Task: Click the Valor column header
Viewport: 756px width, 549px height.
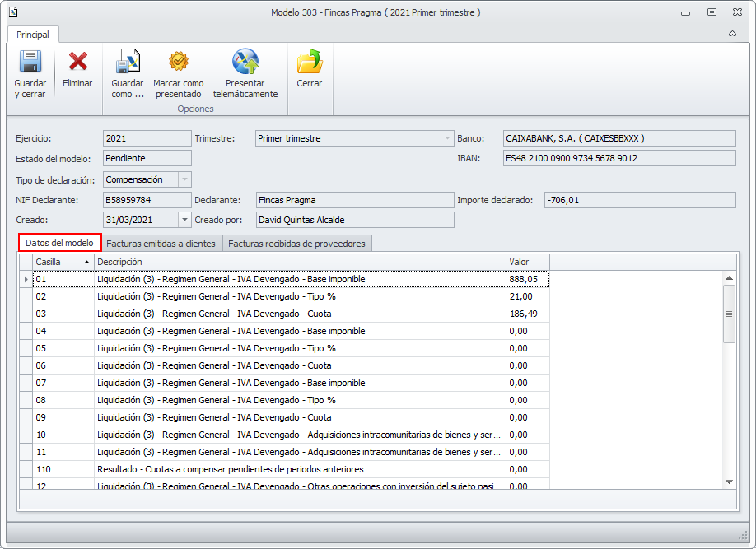Action: [x=527, y=262]
